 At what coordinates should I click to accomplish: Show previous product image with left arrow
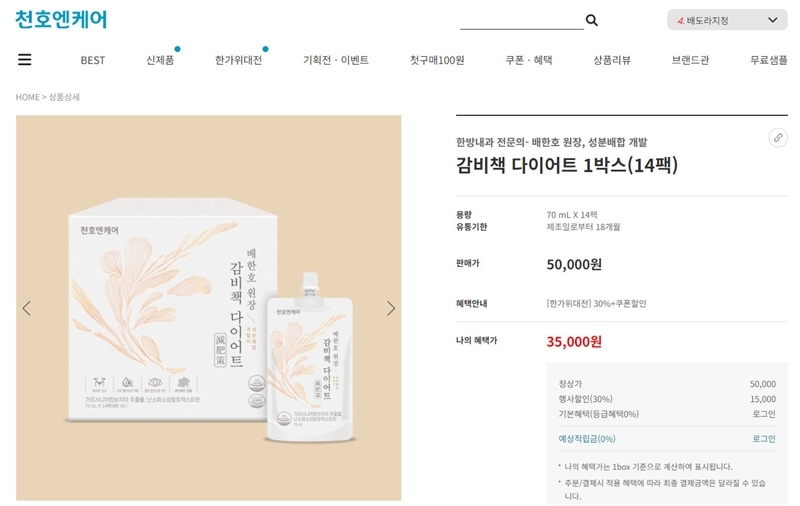click(x=27, y=308)
